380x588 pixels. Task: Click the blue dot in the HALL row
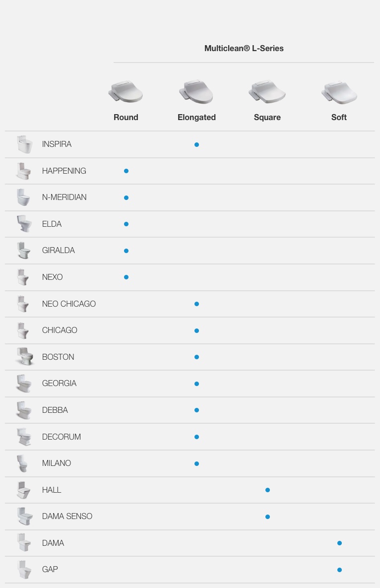click(x=267, y=490)
